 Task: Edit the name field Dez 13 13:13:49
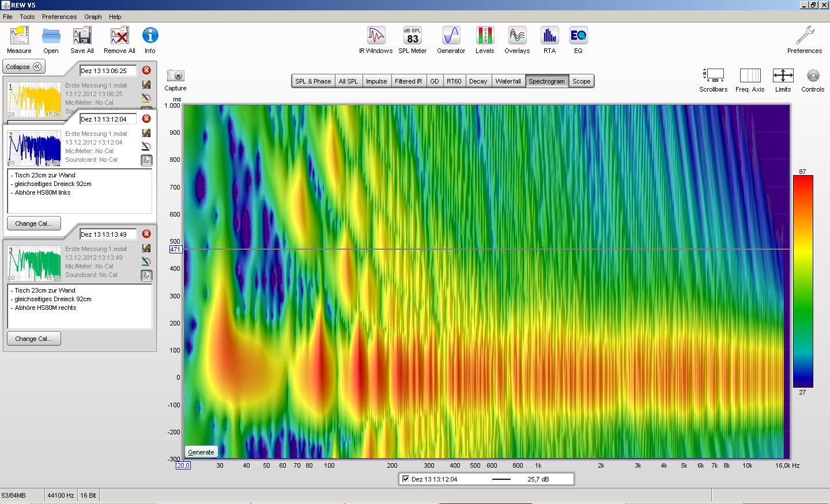[x=108, y=234]
